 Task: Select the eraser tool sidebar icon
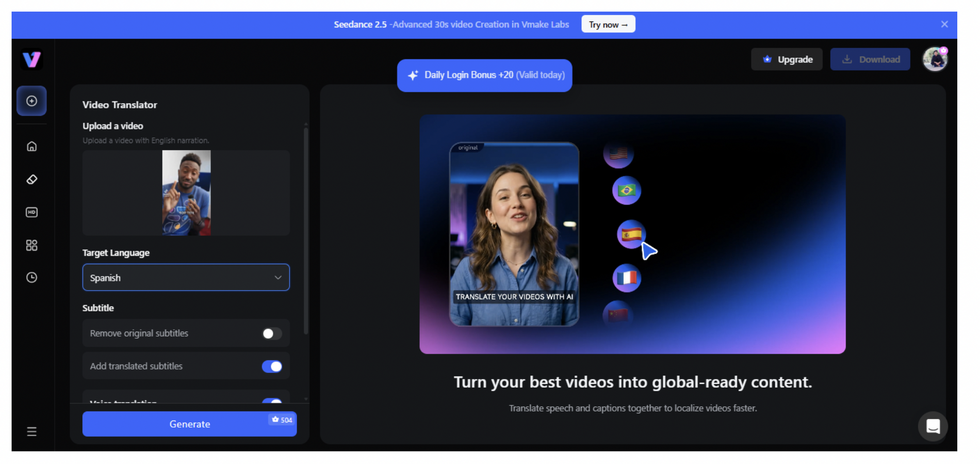31,180
